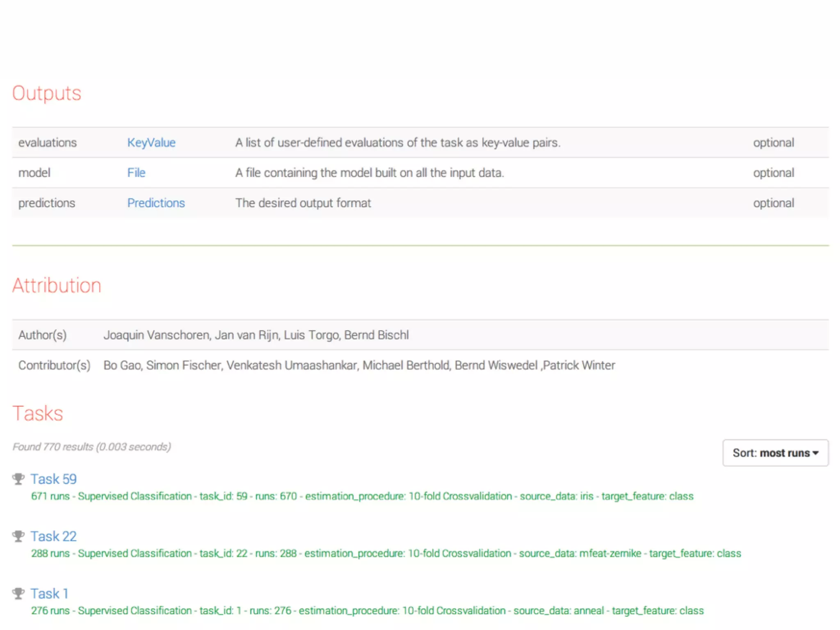840x630 pixels.
Task: Click the Task 59 iris description line
Action: 362,496
